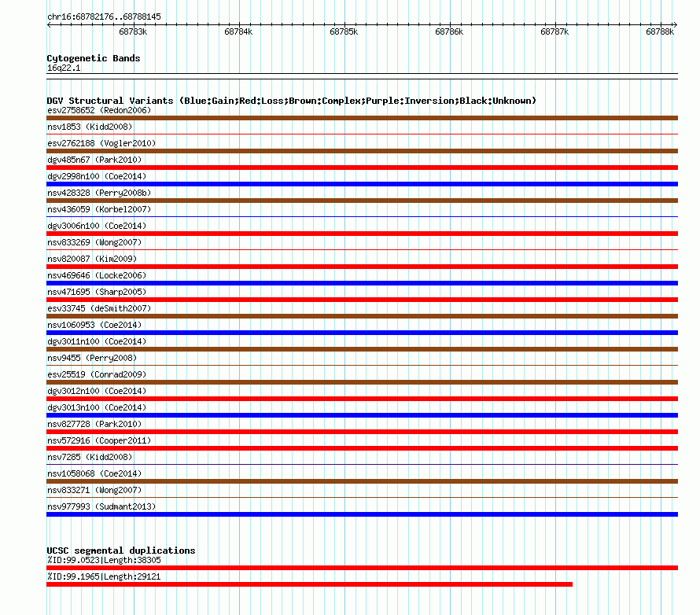700x615 pixels.
Task: Click the nsv428328 (Perry2008b) label
Action: point(99,193)
